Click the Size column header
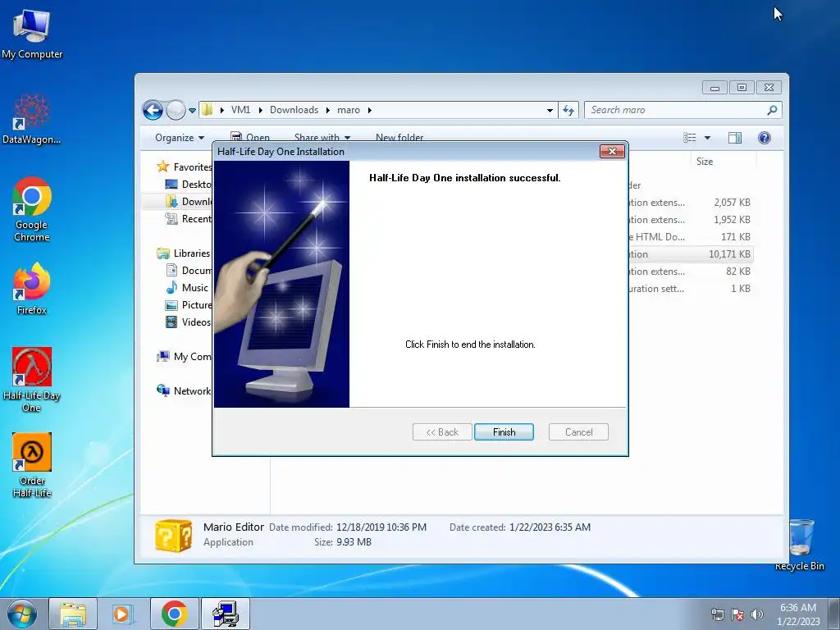The height and width of the screenshot is (630, 840). (x=724, y=162)
